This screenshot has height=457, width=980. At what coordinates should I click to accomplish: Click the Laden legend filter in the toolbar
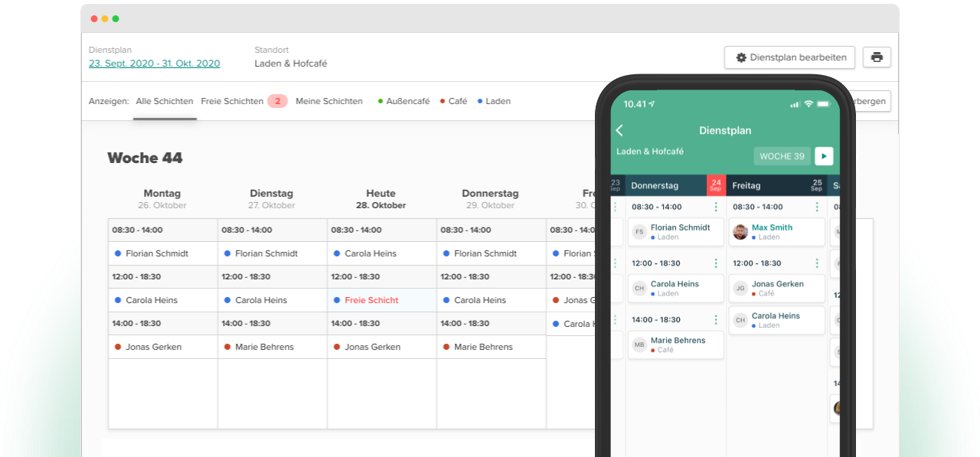494,101
